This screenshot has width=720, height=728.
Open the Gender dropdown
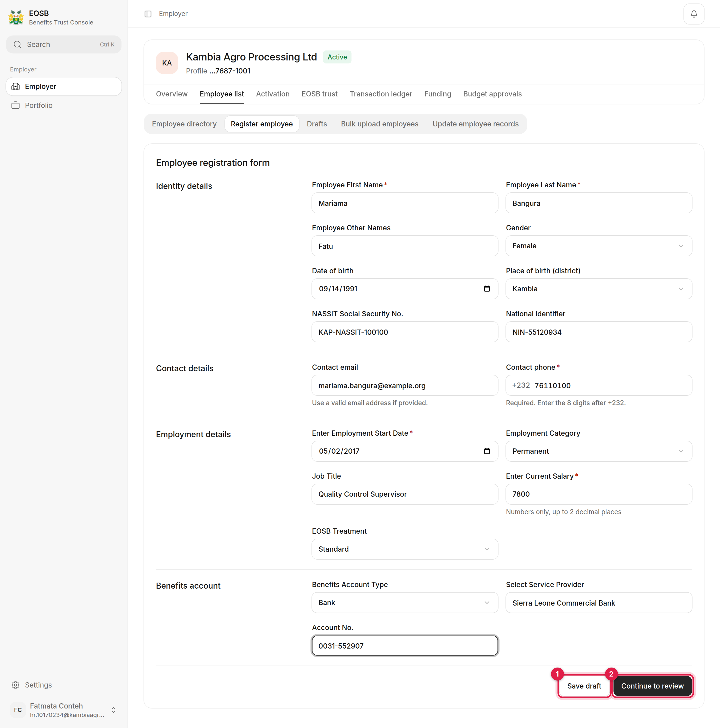point(598,246)
